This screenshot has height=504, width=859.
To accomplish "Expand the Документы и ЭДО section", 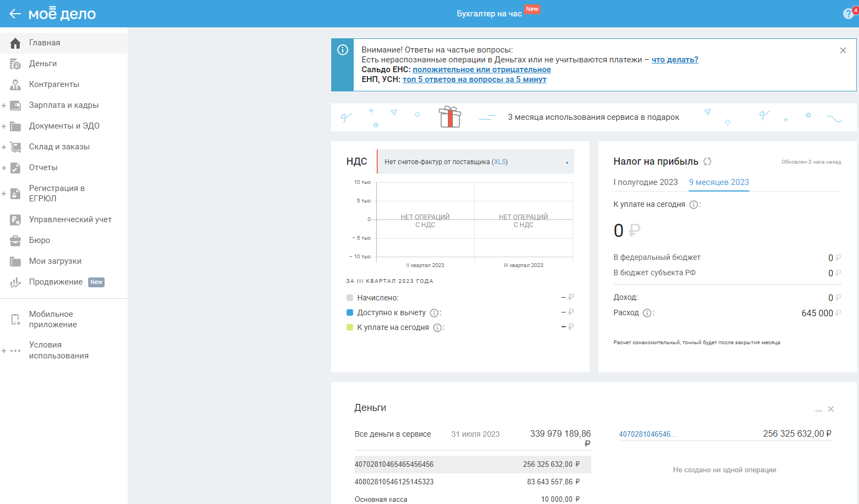I will coord(4,126).
